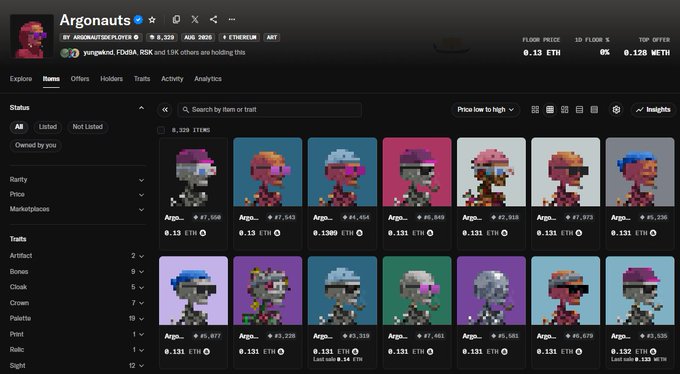
Task: Open the Price low to high sort dropdown
Action: [x=485, y=110]
